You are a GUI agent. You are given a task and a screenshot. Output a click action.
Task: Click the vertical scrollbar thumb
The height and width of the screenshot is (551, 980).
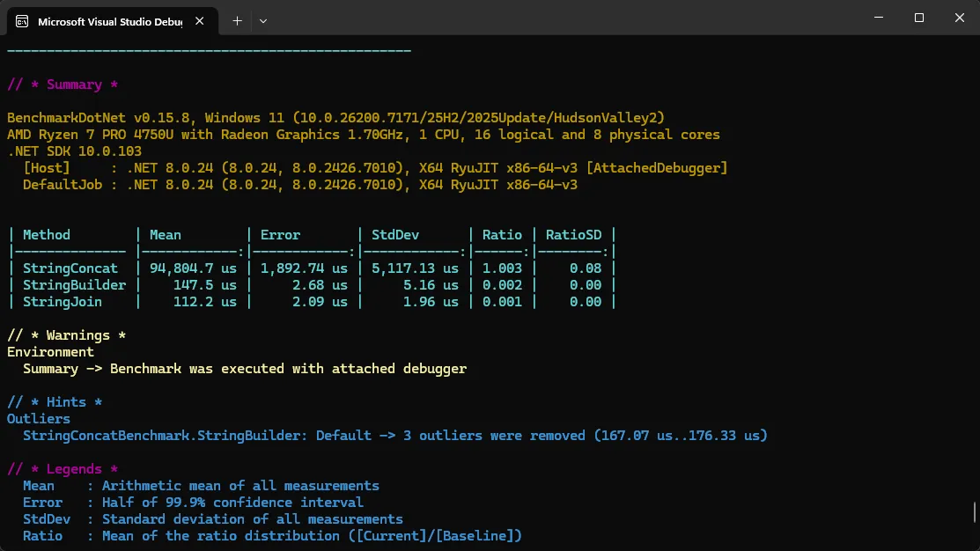[974, 512]
